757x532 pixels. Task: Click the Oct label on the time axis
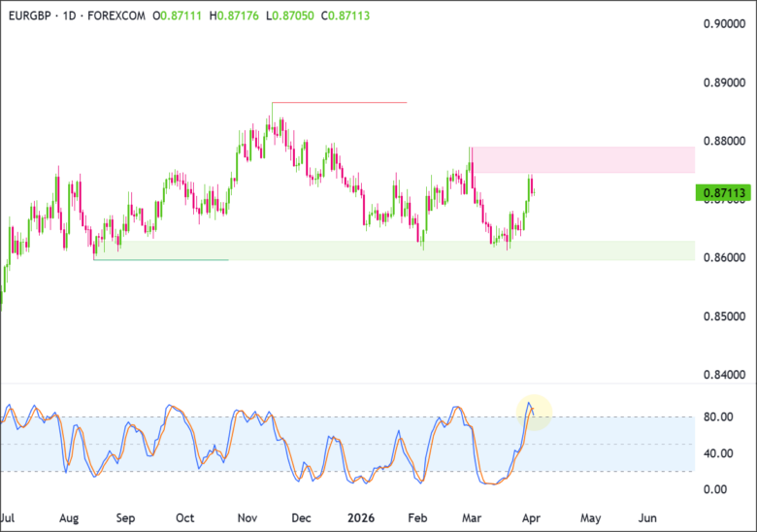click(185, 518)
